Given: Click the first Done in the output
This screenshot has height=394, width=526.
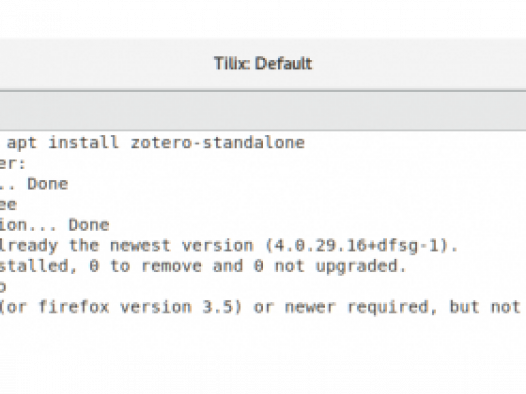Looking at the screenshot, I should coord(48,184).
